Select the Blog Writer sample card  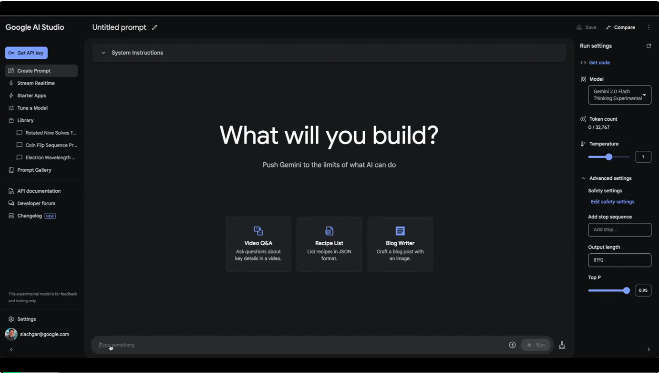point(400,244)
